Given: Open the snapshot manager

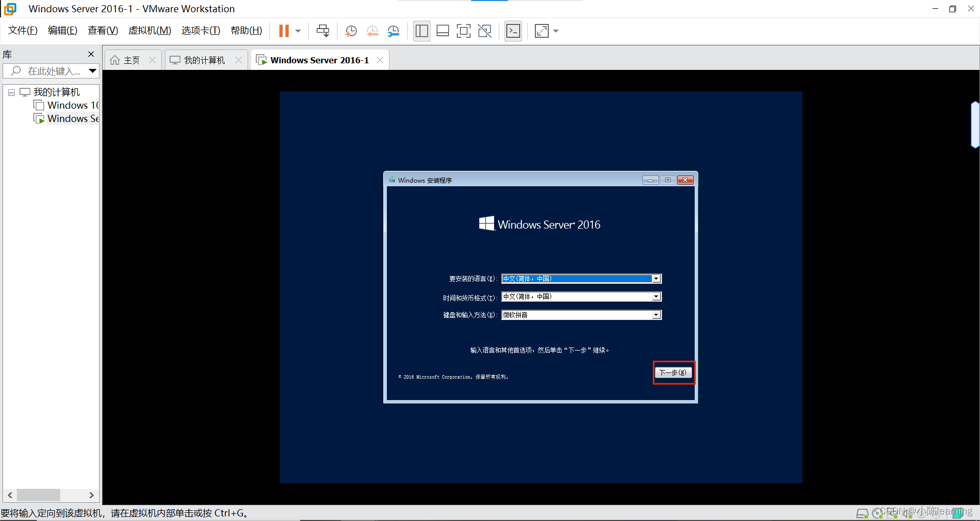Looking at the screenshot, I should click(394, 31).
